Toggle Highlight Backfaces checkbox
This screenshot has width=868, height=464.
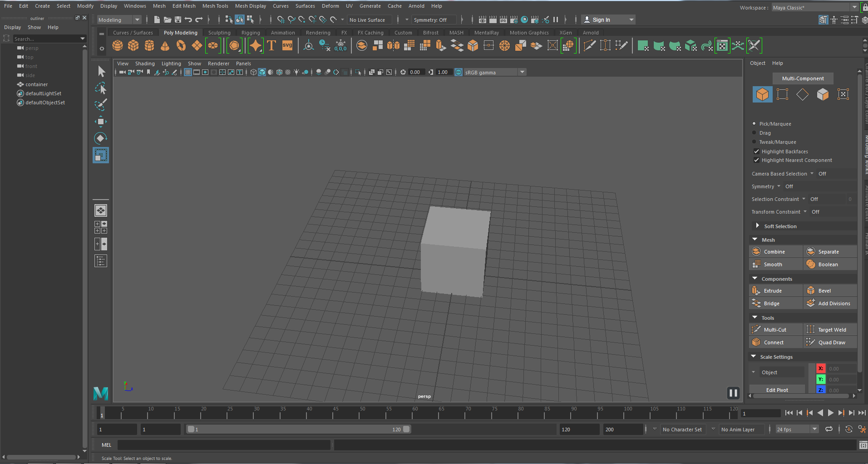(x=756, y=151)
